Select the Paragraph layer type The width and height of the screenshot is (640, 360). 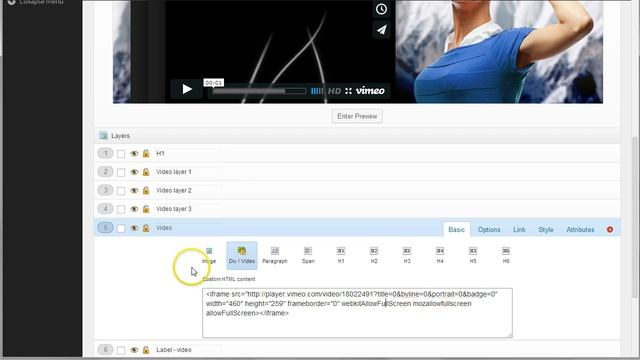pyautogui.click(x=275, y=255)
